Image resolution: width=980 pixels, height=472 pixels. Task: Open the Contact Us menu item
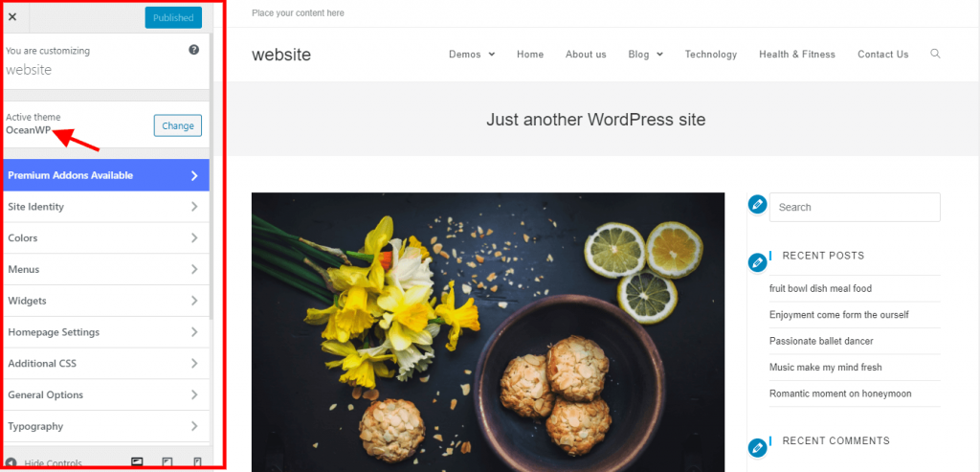point(883,55)
